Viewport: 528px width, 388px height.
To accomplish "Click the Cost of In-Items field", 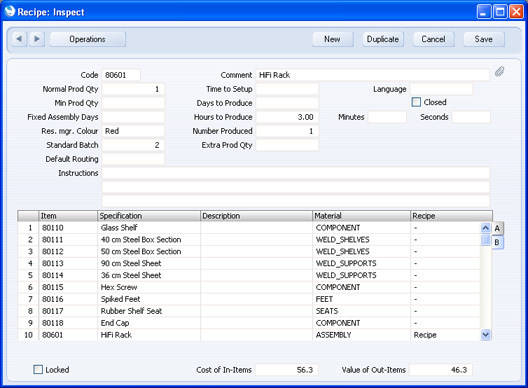I will point(287,370).
